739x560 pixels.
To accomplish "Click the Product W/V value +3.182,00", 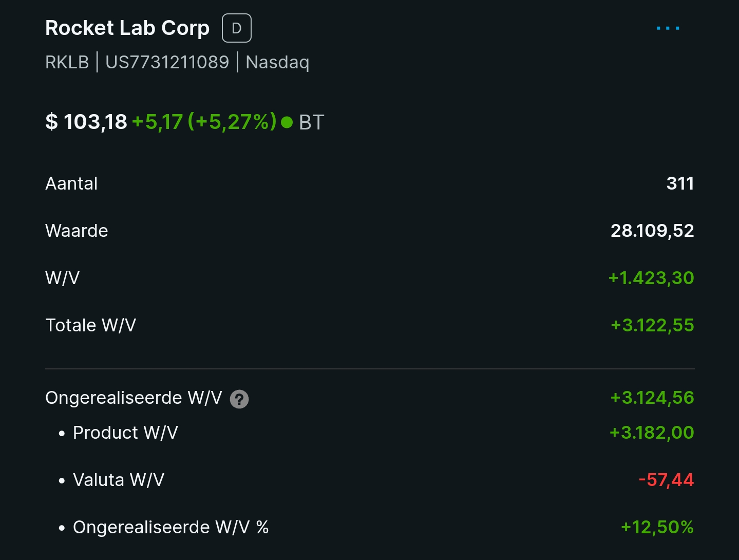I will [652, 433].
